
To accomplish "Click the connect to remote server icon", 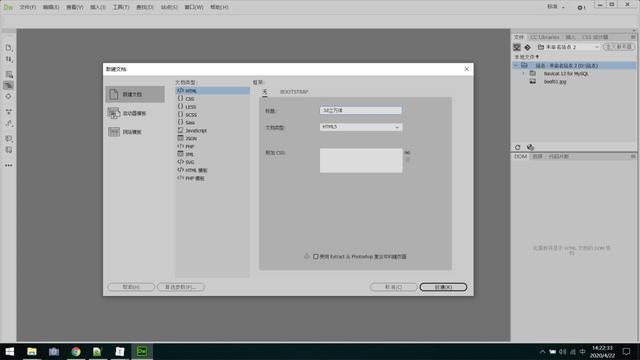I will pyautogui.click(x=517, y=47).
